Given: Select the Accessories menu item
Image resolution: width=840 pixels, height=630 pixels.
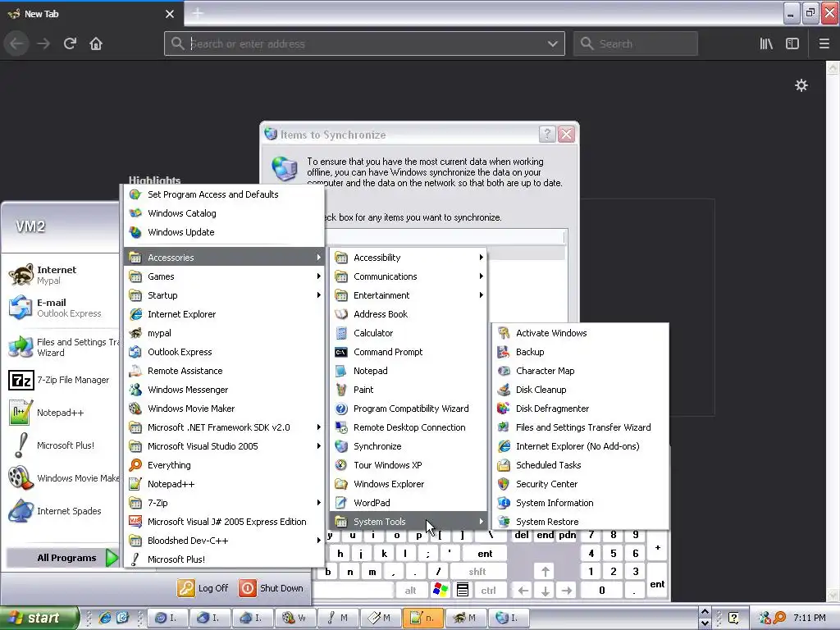Looking at the screenshot, I should click(x=224, y=257).
